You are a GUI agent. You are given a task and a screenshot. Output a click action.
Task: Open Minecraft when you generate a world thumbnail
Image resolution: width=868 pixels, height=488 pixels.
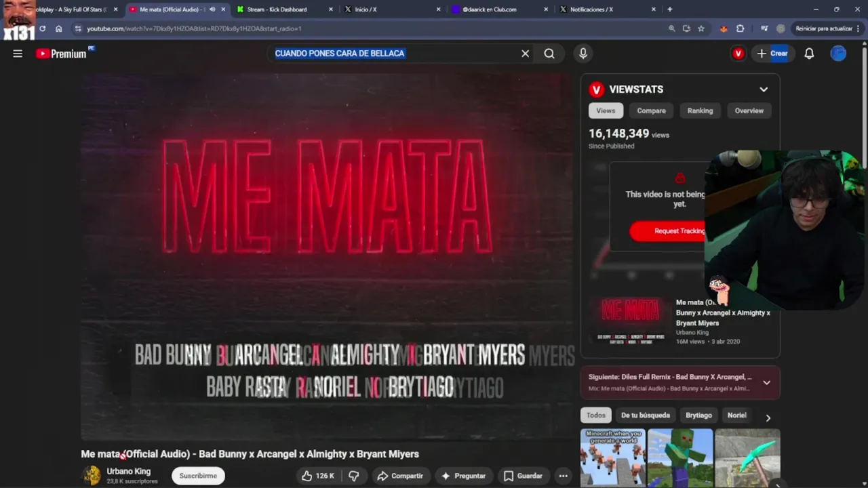click(612, 457)
